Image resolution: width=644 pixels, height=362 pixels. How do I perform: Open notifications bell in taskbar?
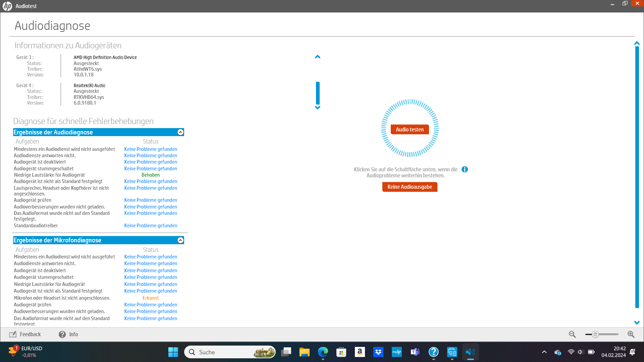click(633, 352)
